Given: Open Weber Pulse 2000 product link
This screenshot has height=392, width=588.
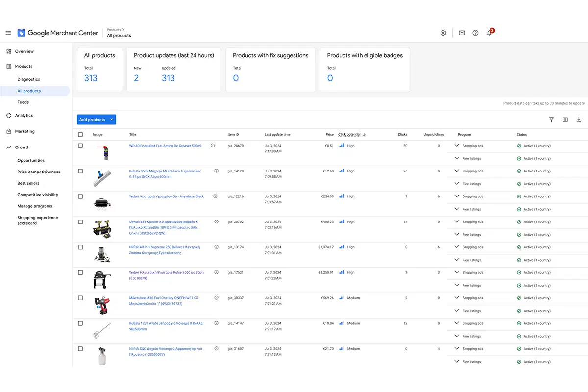Looking at the screenshot, I should pyautogui.click(x=166, y=275).
